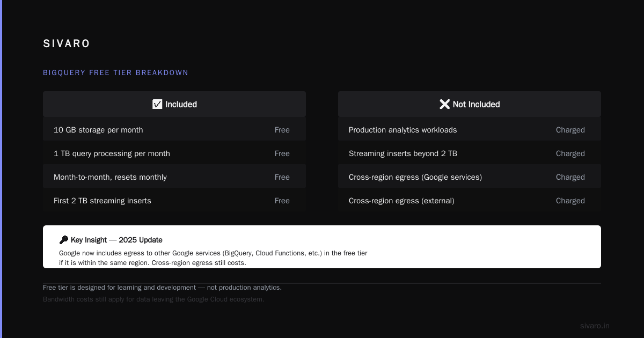Select the Not Included column header
This screenshot has width=644, height=338.
(470, 104)
